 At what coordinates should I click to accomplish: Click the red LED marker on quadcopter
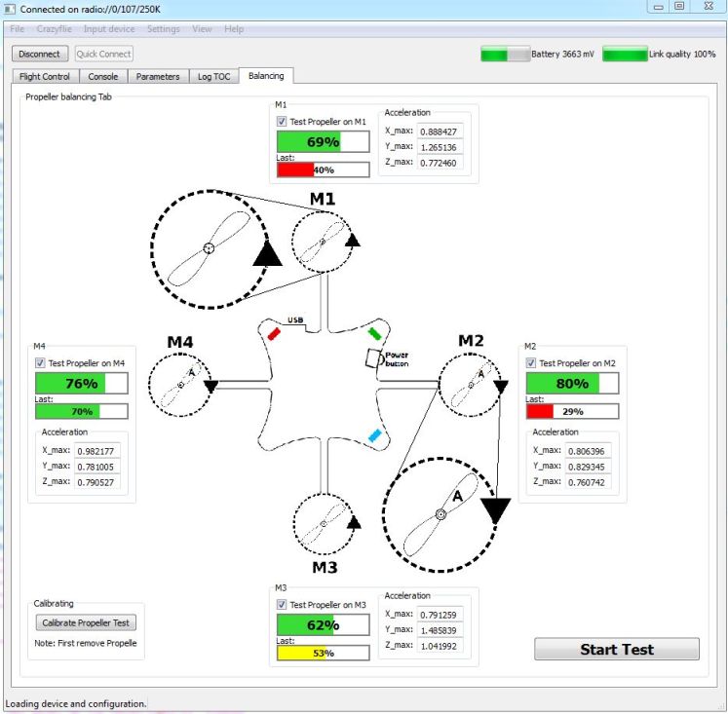(x=274, y=333)
